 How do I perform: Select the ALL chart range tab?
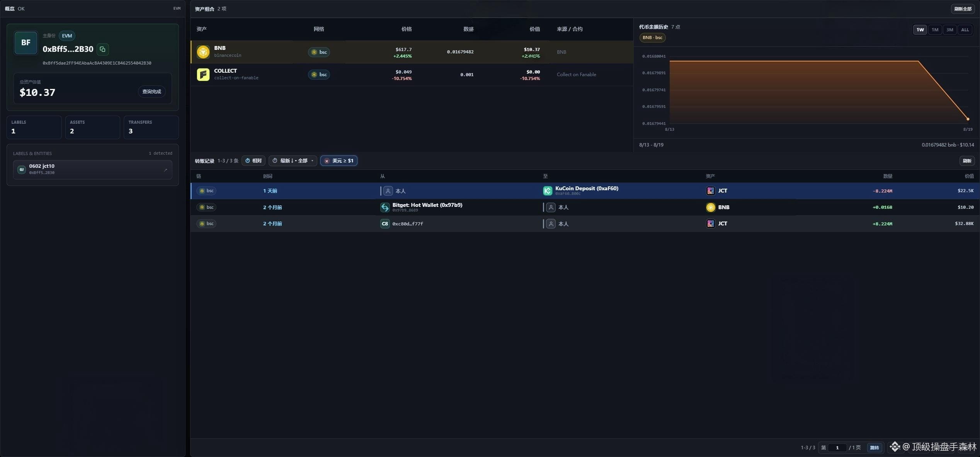(x=965, y=30)
